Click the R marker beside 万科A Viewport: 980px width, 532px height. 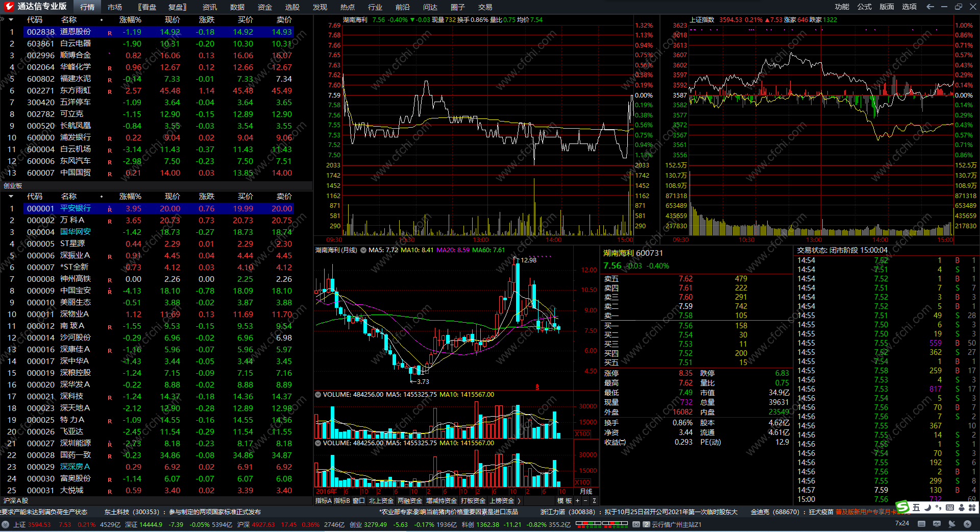click(x=110, y=222)
